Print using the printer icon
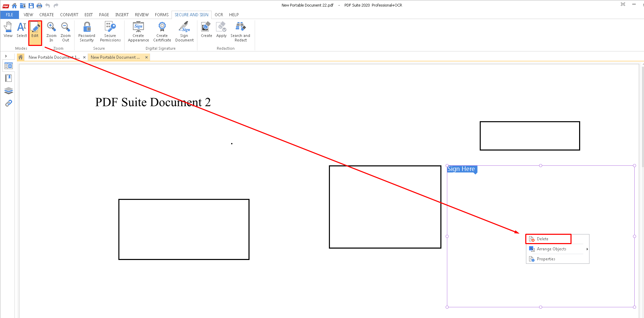The height and width of the screenshot is (318, 644). [x=39, y=6]
